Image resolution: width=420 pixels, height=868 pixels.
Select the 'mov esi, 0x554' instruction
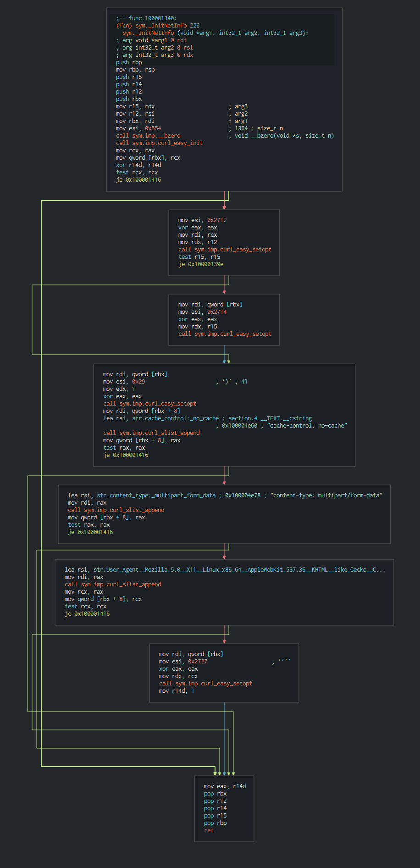pyautogui.click(x=138, y=128)
